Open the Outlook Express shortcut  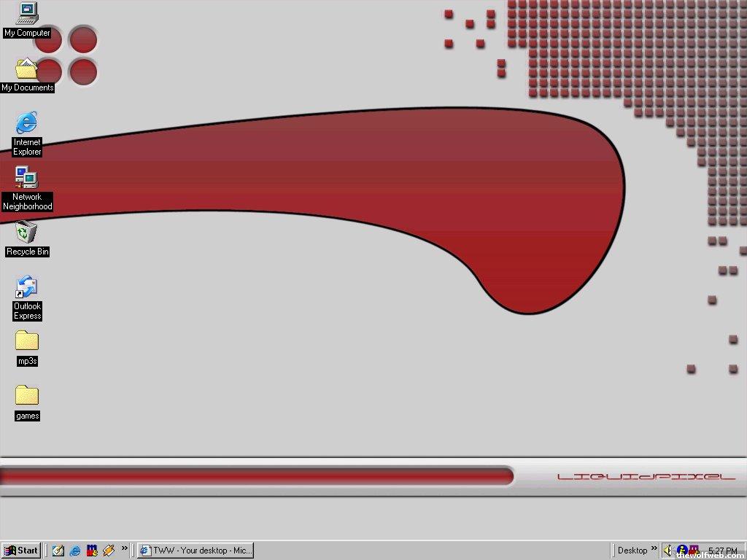(27, 287)
